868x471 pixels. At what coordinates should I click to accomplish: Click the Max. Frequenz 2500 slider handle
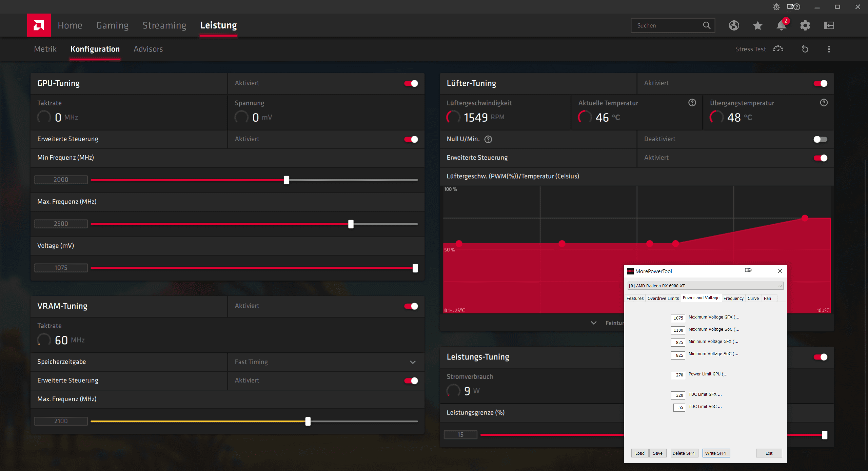351,224
